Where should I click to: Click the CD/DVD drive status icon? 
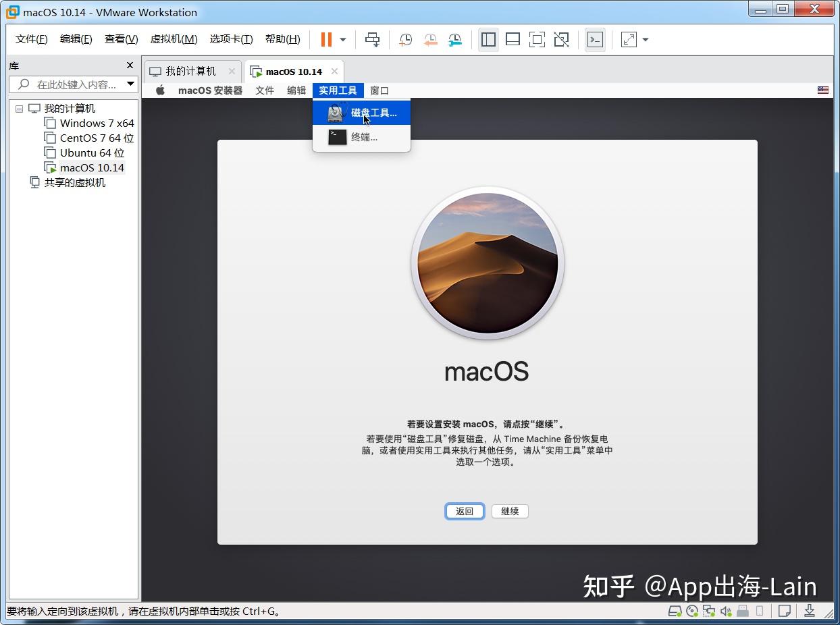point(691,611)
